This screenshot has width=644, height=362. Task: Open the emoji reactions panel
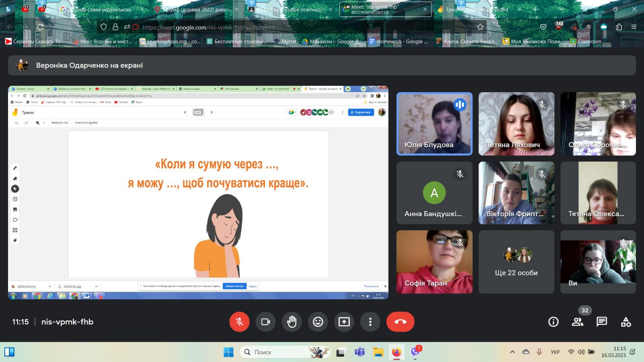[318, 322]
